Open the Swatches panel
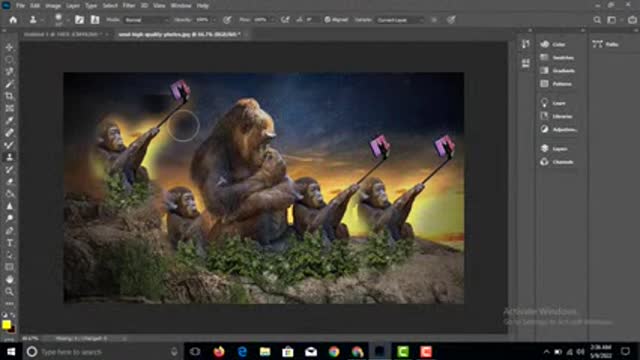 point(557,58)
